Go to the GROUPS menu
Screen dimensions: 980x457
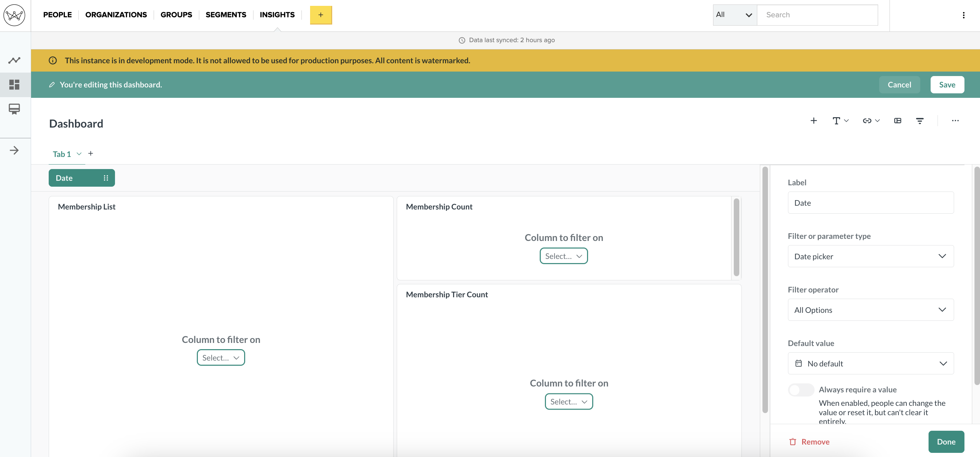[176, 15]
